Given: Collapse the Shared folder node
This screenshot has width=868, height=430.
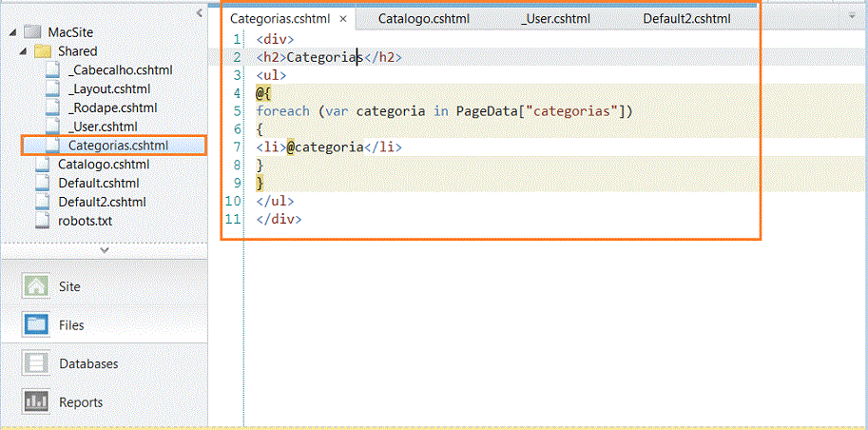Looking at the screenshot, I should (x=23, y=51).
